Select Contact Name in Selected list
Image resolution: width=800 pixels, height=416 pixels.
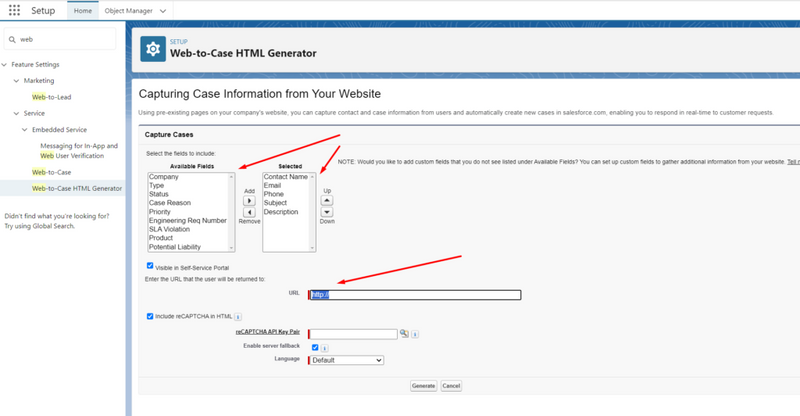286,177
